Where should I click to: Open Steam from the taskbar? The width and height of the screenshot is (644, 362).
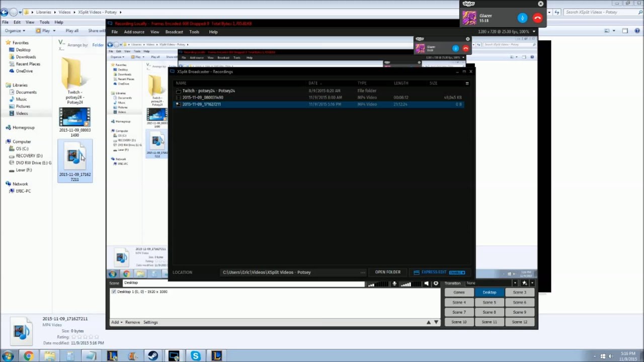pos(153,356)
